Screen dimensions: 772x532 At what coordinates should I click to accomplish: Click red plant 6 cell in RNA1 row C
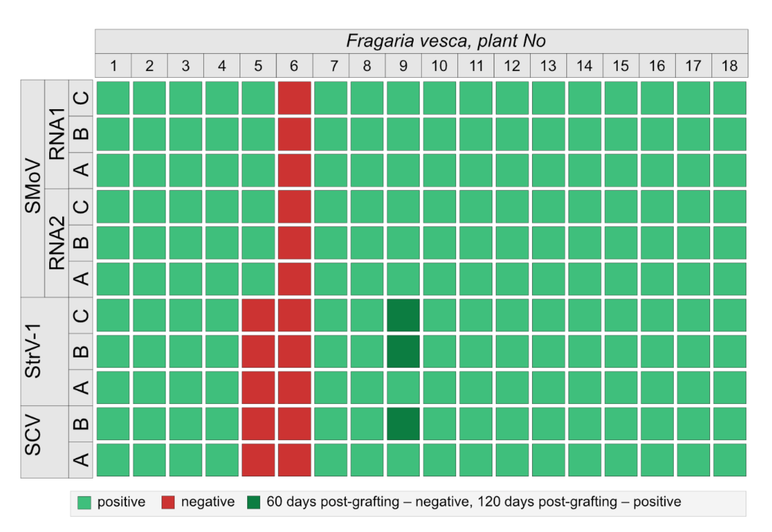point(294,98)
